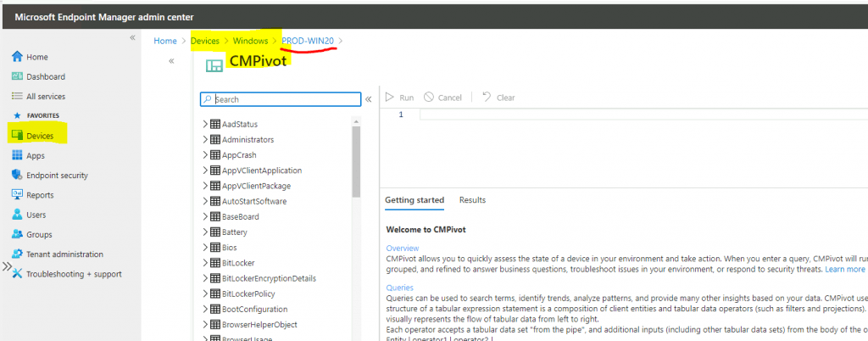Open the Queries help link
868x341 pixels.
[400, 288]
